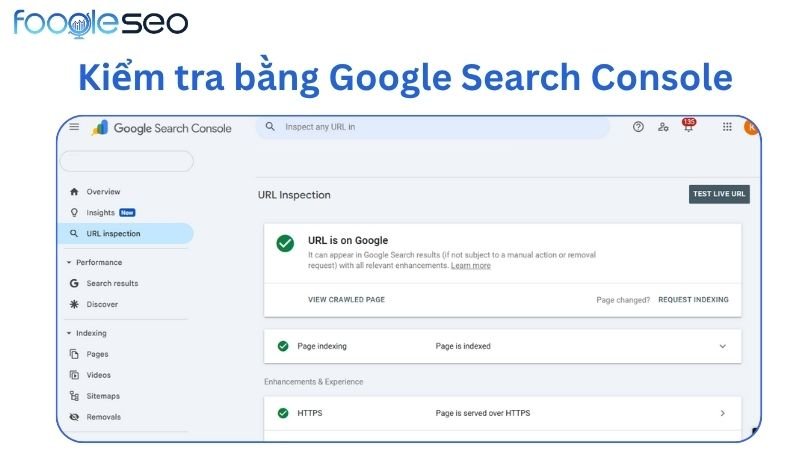Image resolution: width=800 pixels, height=450 pixels.
Task: Open the Google apps grid icon
Action: point(727,127)
